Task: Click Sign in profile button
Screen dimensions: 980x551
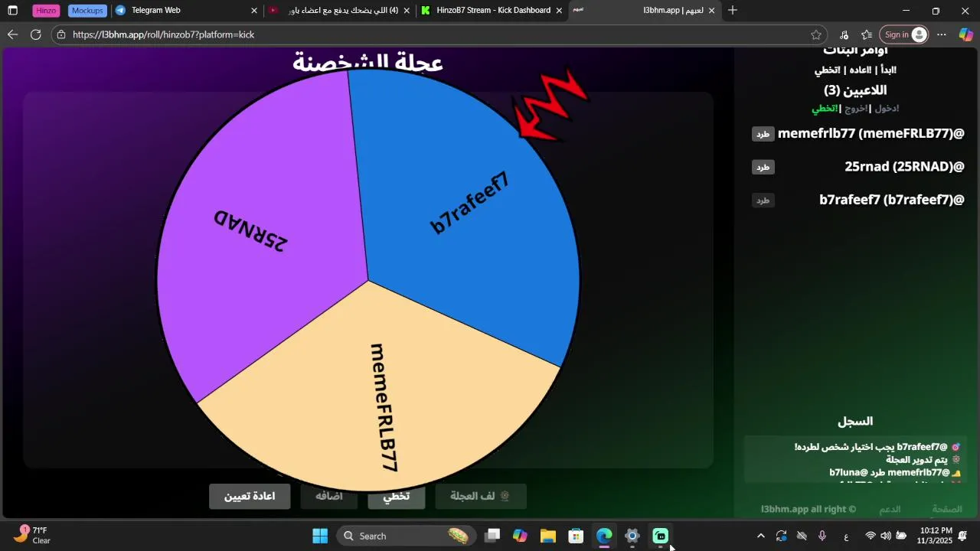Action: [x=904, y=34]
